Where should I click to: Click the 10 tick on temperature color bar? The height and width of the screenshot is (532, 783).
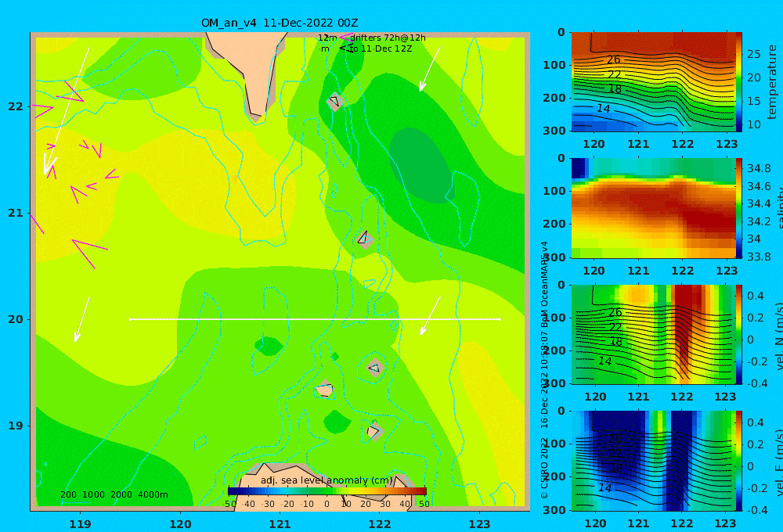click(x=753, y=124)
